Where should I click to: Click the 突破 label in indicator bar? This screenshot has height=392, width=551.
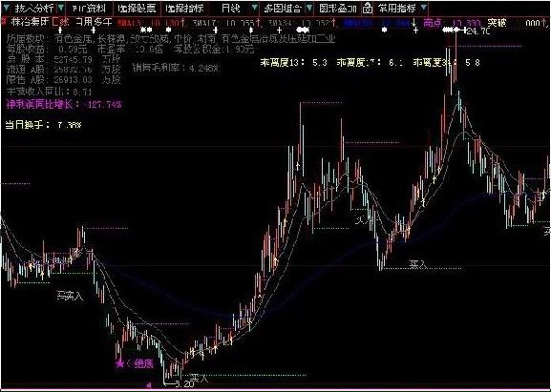(x=497, y=23)
